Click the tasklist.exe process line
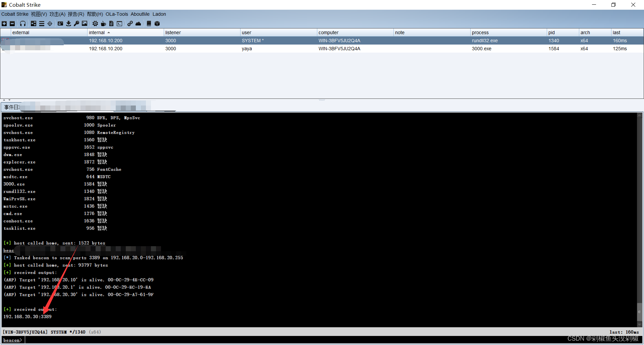Screen dimensions: 644x345 pos(55,228)
